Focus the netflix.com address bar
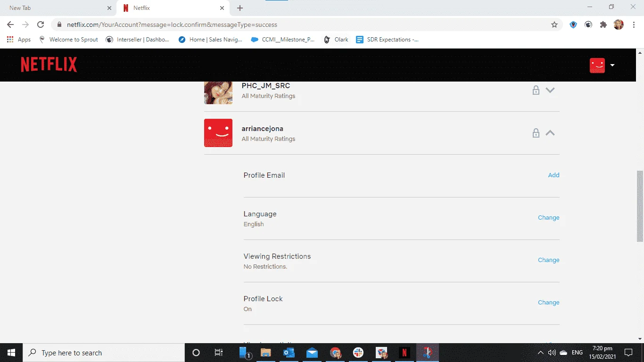 tap(306, 25)
